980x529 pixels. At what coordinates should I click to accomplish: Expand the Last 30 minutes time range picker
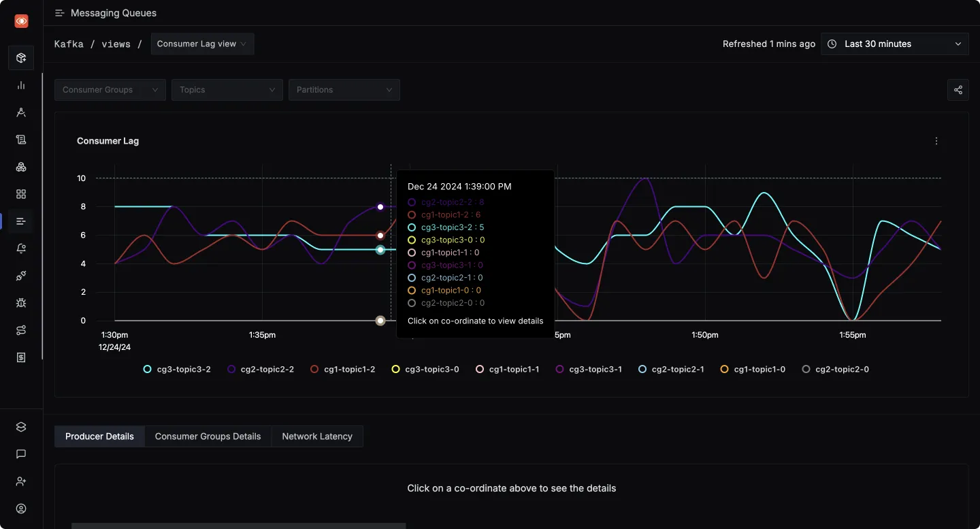(894, 44)
